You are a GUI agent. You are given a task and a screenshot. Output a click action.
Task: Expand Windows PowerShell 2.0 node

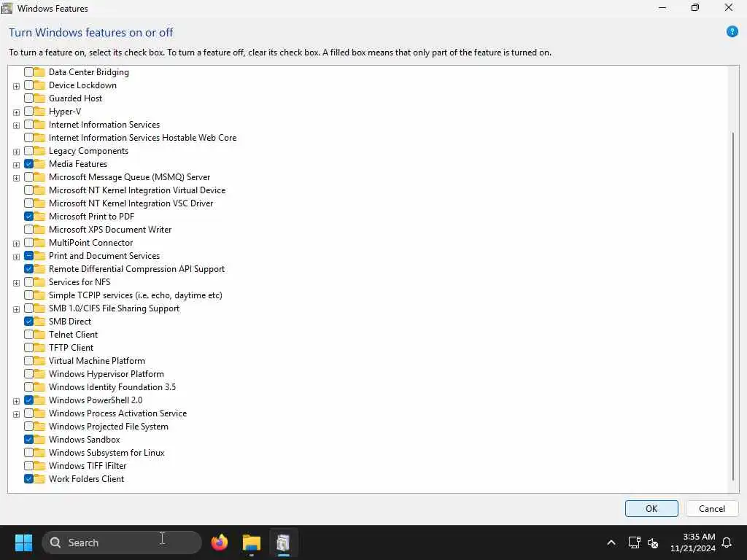click(16, 401)
